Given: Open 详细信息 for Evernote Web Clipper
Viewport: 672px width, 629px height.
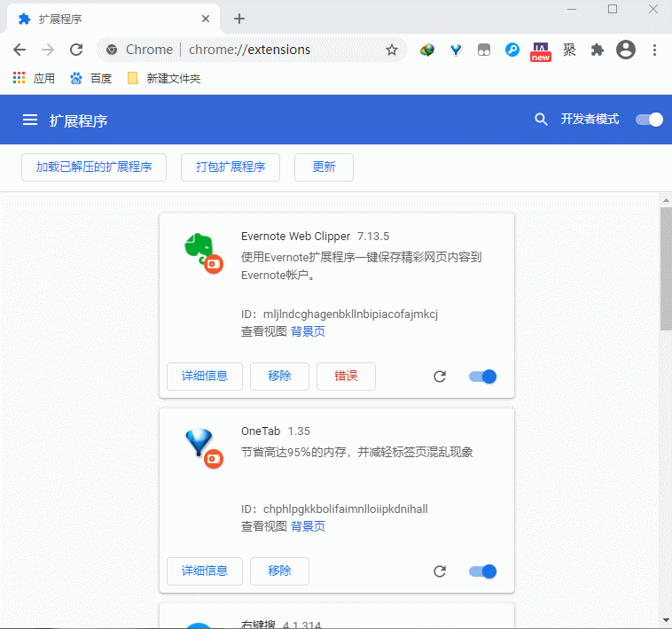Looking at the screenshot, I should tap(205, 377).
